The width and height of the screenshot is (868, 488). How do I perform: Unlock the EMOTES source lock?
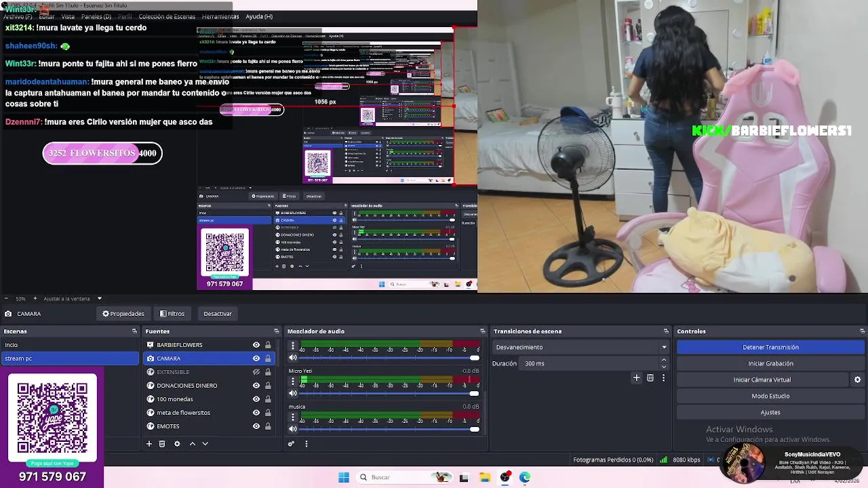268,426
